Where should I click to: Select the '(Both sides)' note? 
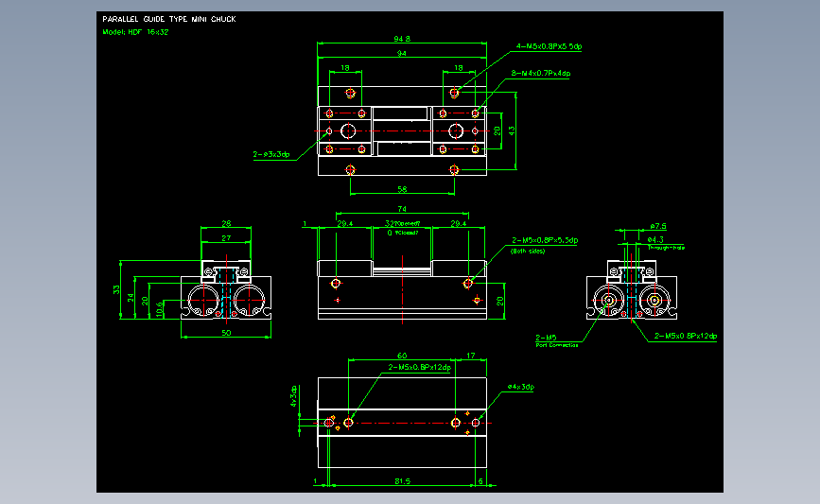pos(528,251)
